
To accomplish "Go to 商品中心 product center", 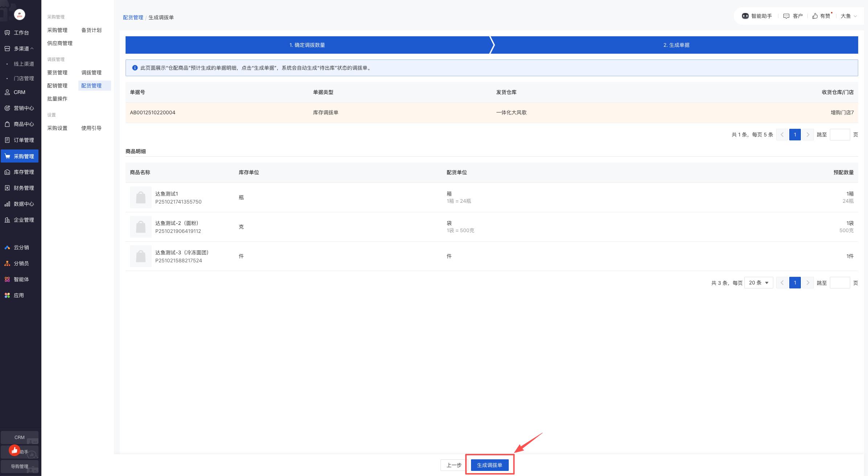I will click(23, 124).
